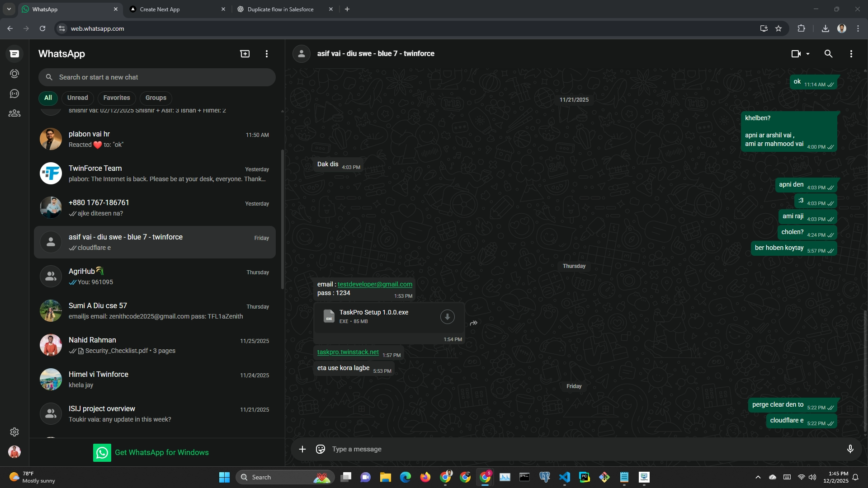Select the Unread chat filter
The height and width of the screenshot is (488, 868).
pyautogui.click(x=77, y=98)
